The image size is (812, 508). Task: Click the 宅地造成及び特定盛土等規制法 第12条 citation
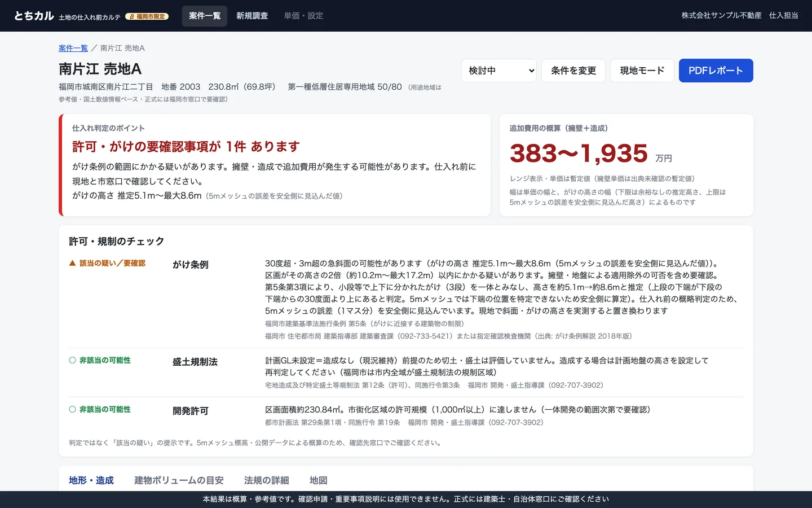pos(363,386)
